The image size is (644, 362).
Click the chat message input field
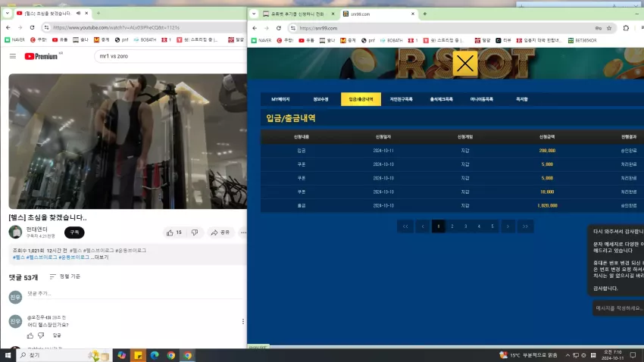tap(618, 308)
